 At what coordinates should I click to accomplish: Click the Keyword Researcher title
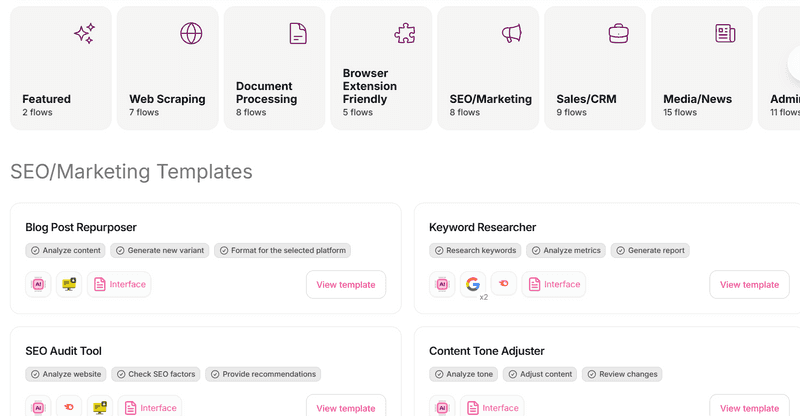(x=483, y=227)
